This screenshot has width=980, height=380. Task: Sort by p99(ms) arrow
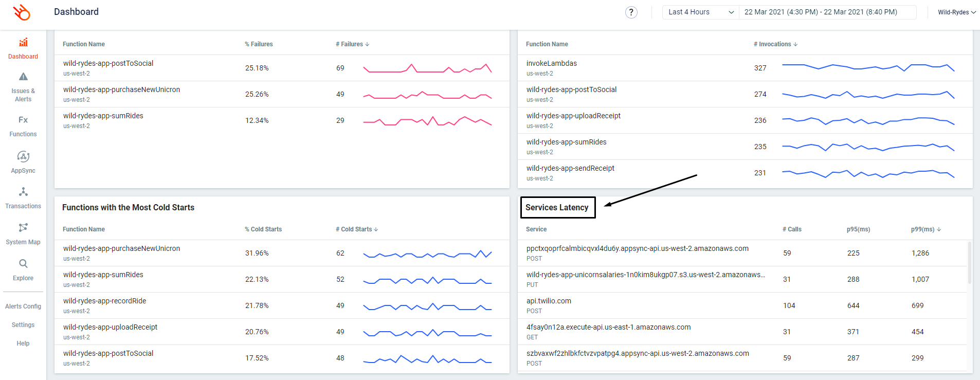939,229
